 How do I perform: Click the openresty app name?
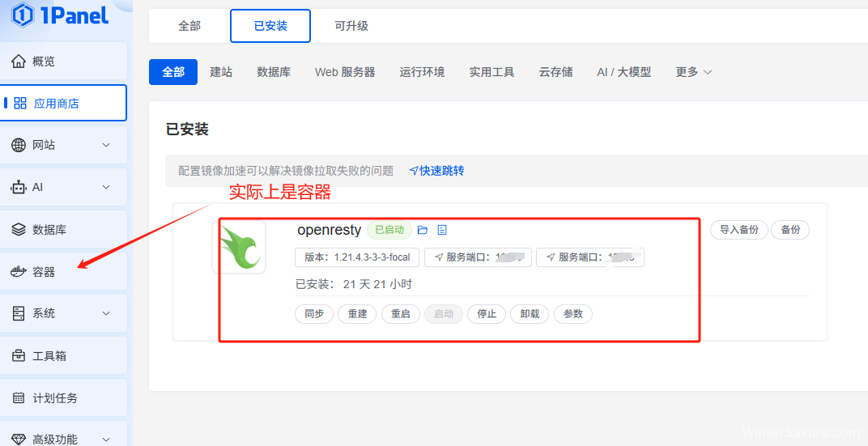(x=329, y=230)
